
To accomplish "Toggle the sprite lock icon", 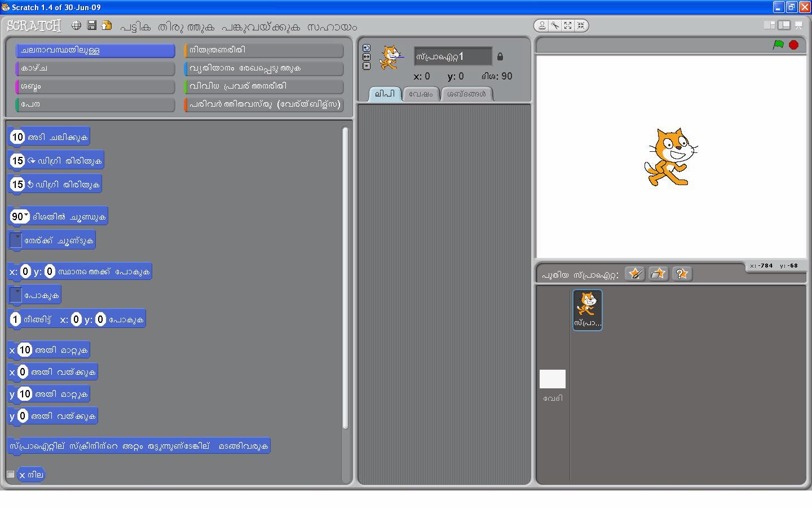I will pos(500,56).
